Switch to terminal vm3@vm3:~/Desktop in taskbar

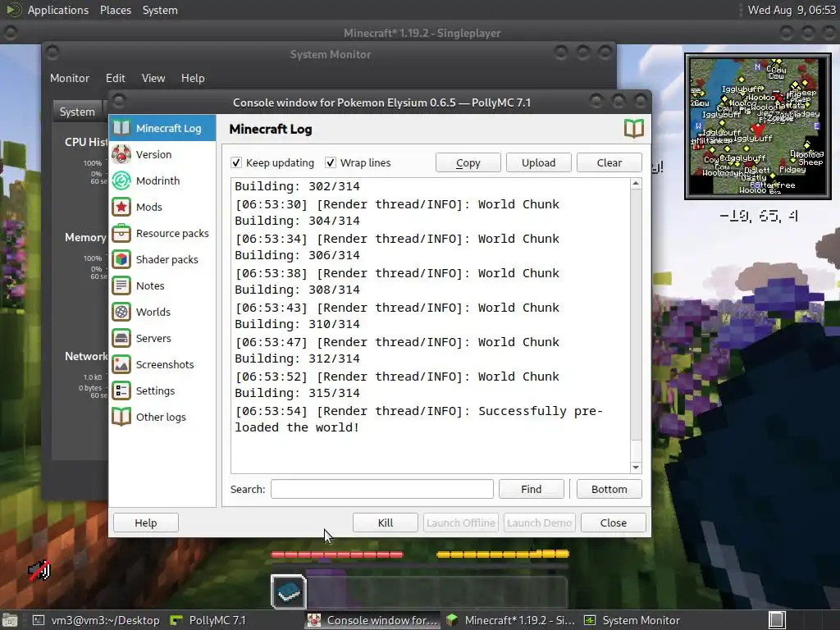click(97, 620)
